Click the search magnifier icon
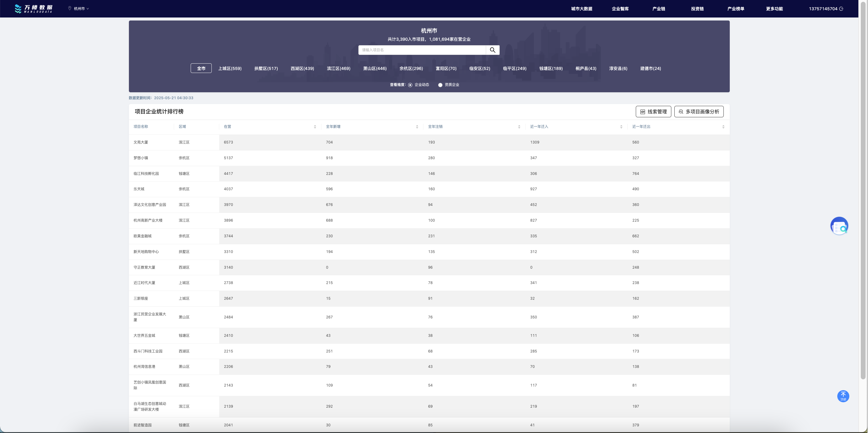Image resolution: width=868 pixels, height=433 pixels. click(492, 50)
